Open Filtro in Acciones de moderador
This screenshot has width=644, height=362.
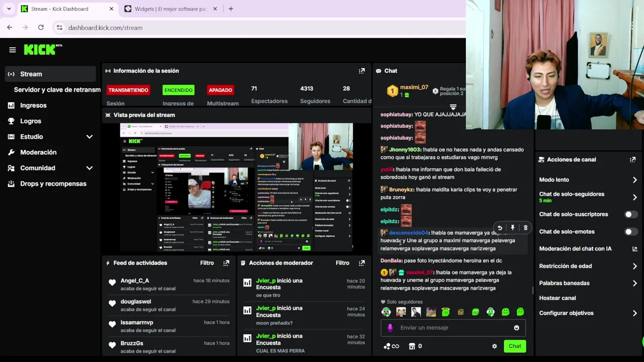pos(342,263)
